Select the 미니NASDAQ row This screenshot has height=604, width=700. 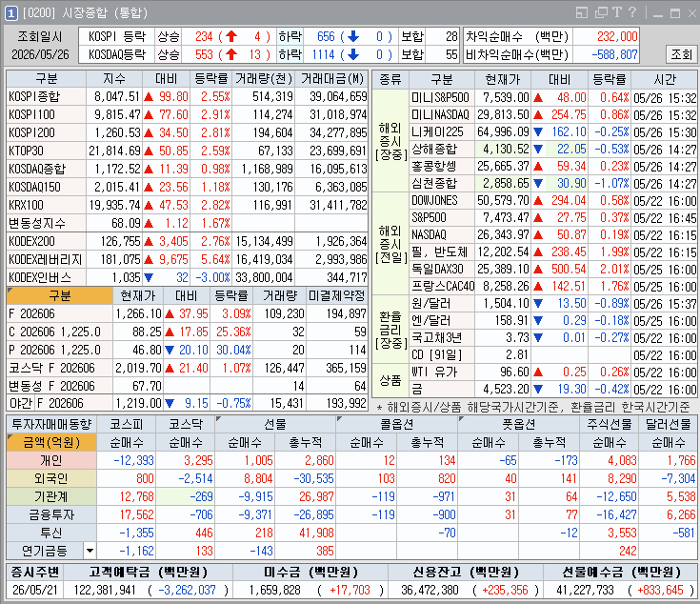pyautogui.click(x=552, y=114)
